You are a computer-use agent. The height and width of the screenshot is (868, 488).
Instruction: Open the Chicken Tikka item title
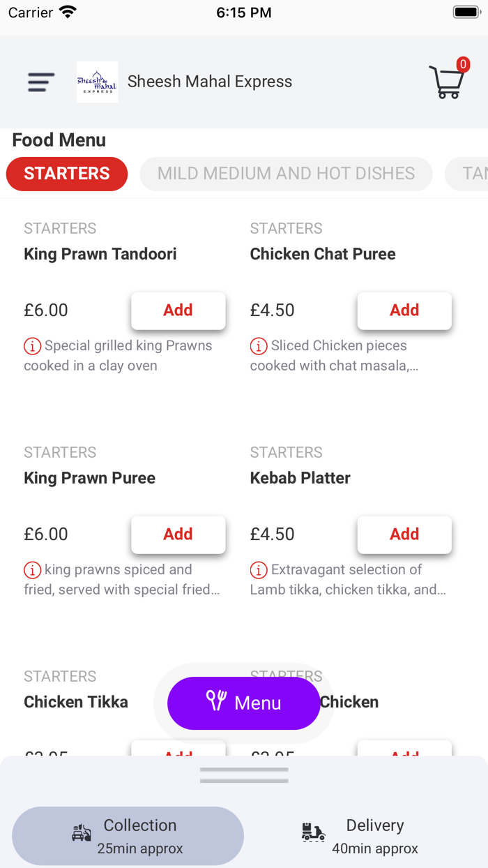coord(76,702)
